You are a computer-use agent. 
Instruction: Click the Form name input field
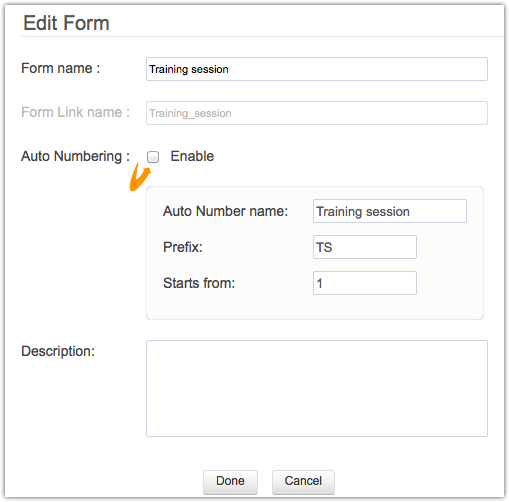click(317, 69)
